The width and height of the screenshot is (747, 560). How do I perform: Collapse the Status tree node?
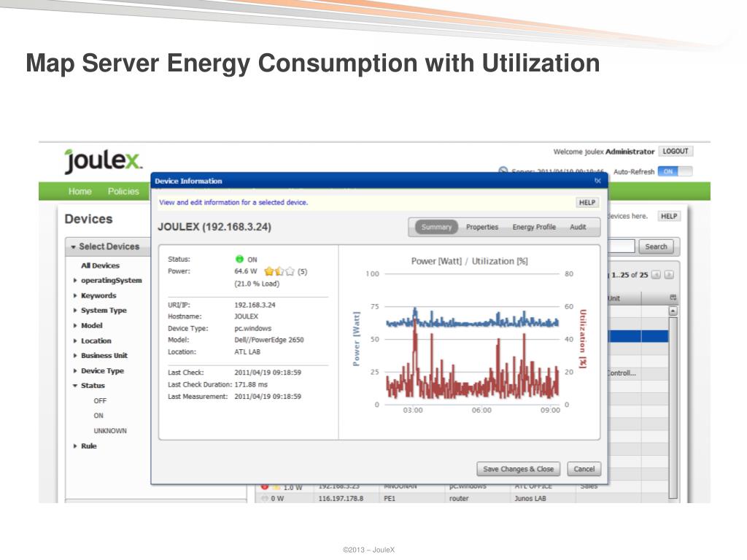pyautogui.click(x=75, y=386)
